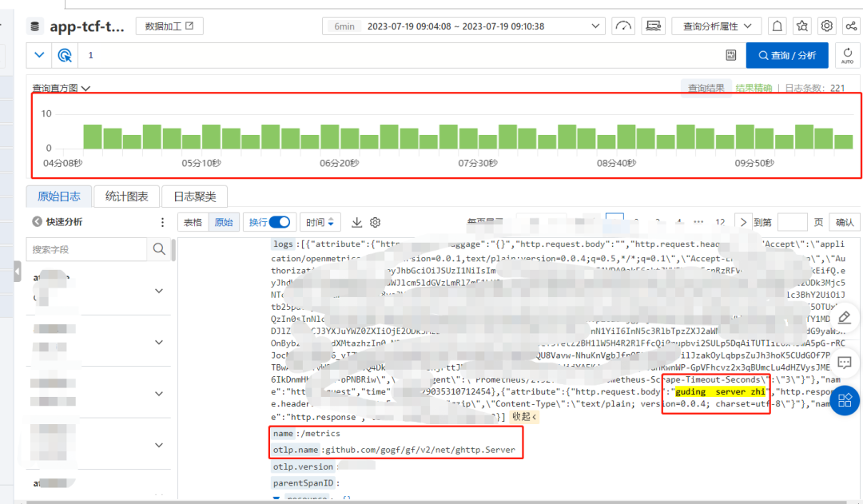Open the three-dot menu beside 快速分析
Viewport: 863px width, 504px height.
coord(162,222)
